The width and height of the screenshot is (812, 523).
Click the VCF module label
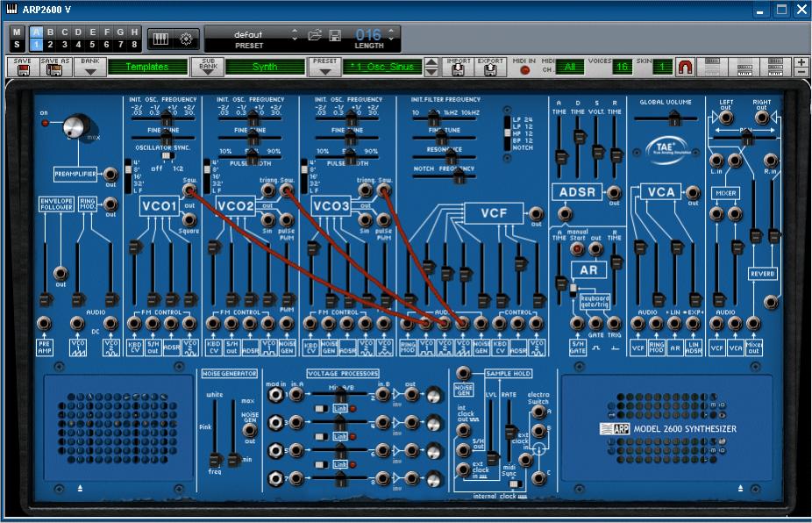pos(494,213)
